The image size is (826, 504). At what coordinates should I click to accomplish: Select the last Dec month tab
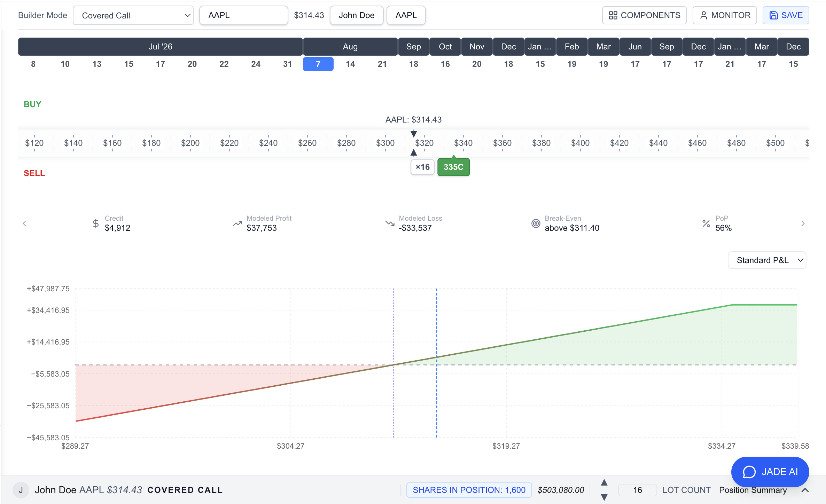(x=793, y=47)
